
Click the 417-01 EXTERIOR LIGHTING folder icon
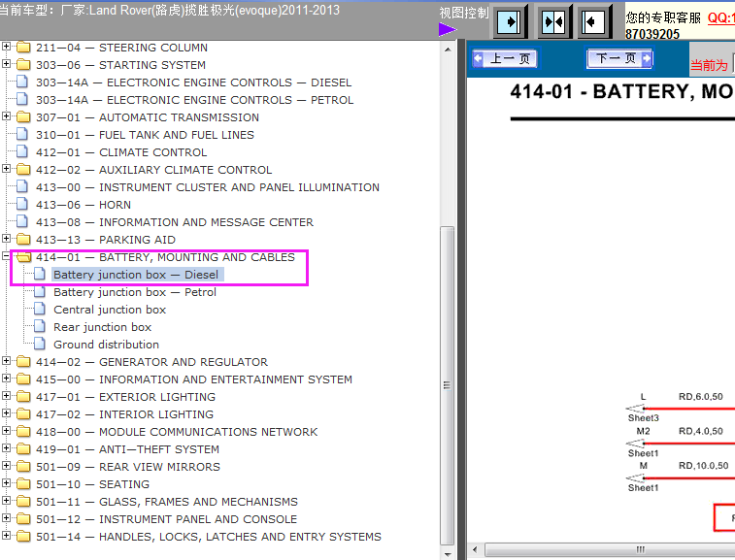click(x=23, y=397)
